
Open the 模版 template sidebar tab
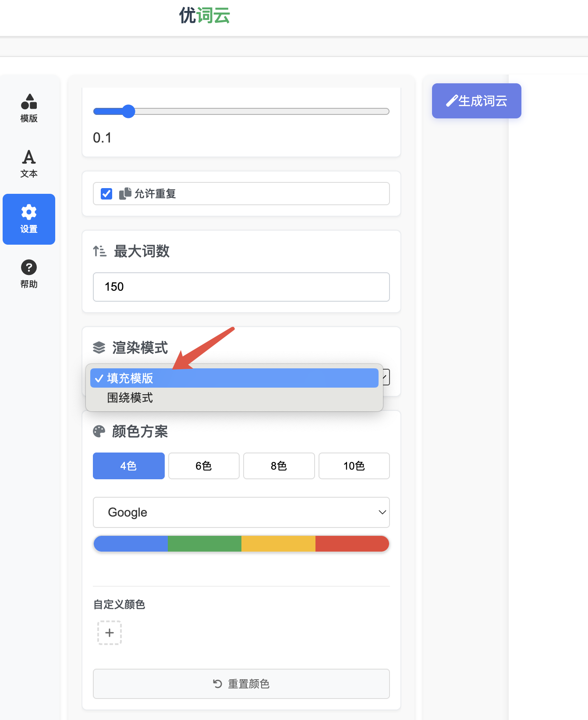[29, 108]
